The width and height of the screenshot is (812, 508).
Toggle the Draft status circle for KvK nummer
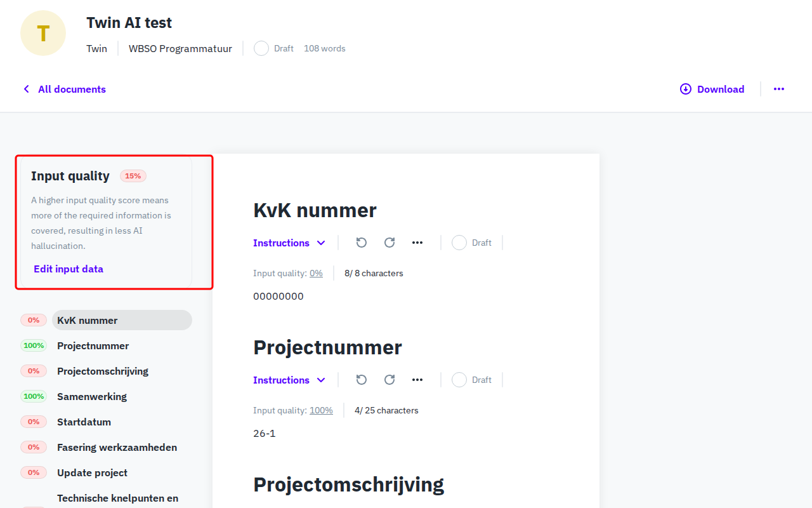pyautogui.click(x=459, y=243)
